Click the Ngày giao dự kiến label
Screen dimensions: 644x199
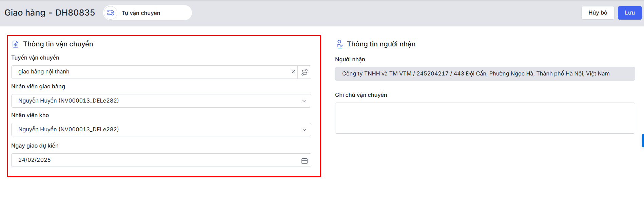pyautogui.click(x=35, y=146)
